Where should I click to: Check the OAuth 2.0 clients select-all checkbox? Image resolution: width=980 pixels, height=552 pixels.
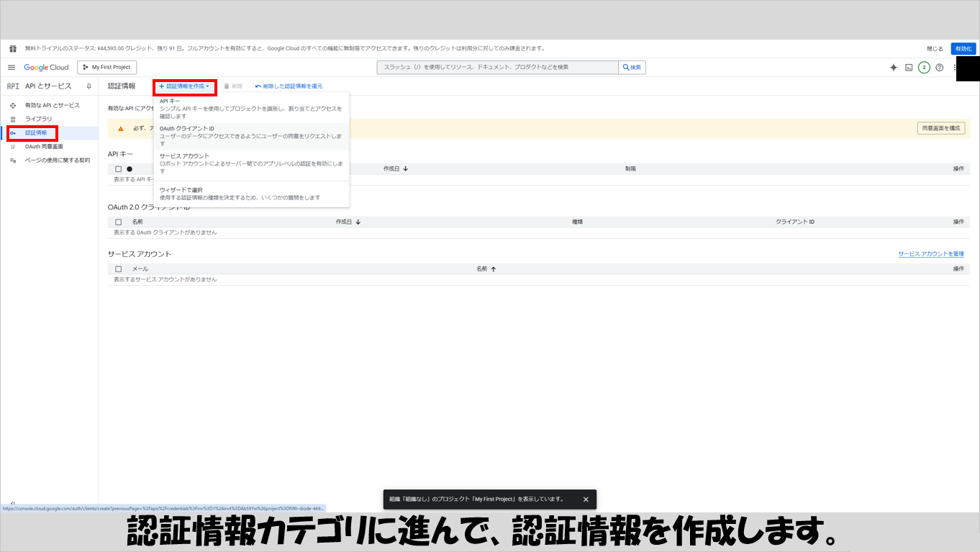tap(119, 222)
